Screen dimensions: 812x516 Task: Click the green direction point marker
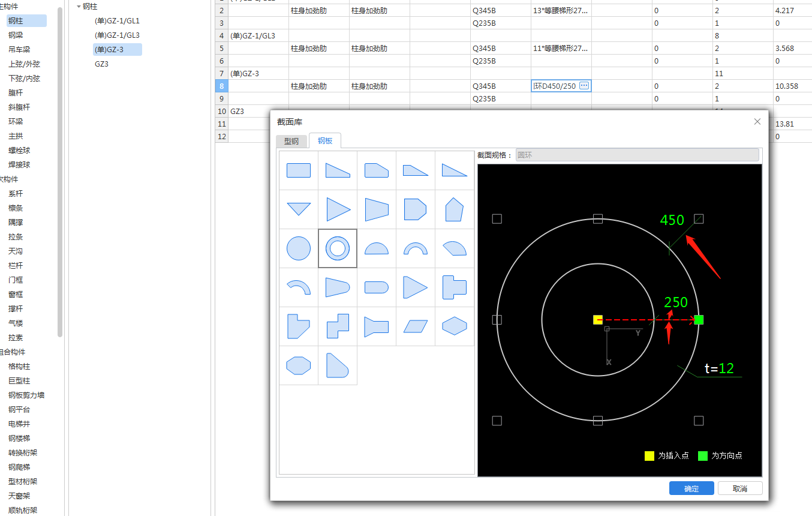[x=699, y=320]
